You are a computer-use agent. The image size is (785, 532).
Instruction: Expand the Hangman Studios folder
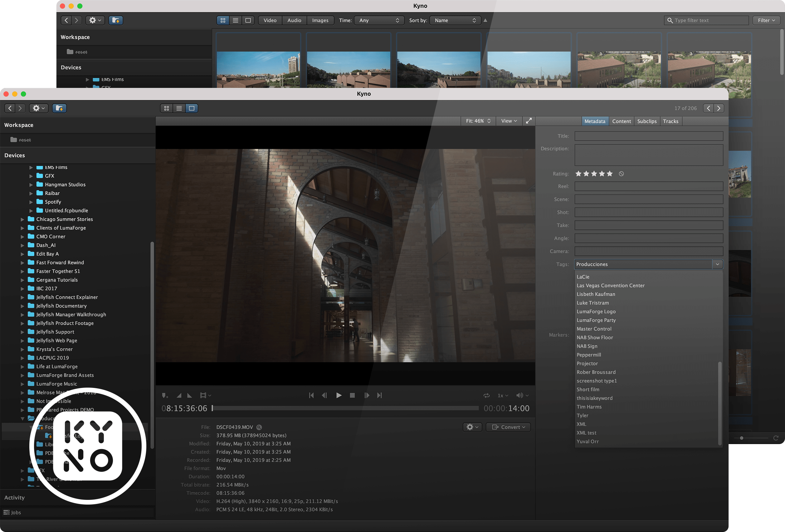(31, 185)
